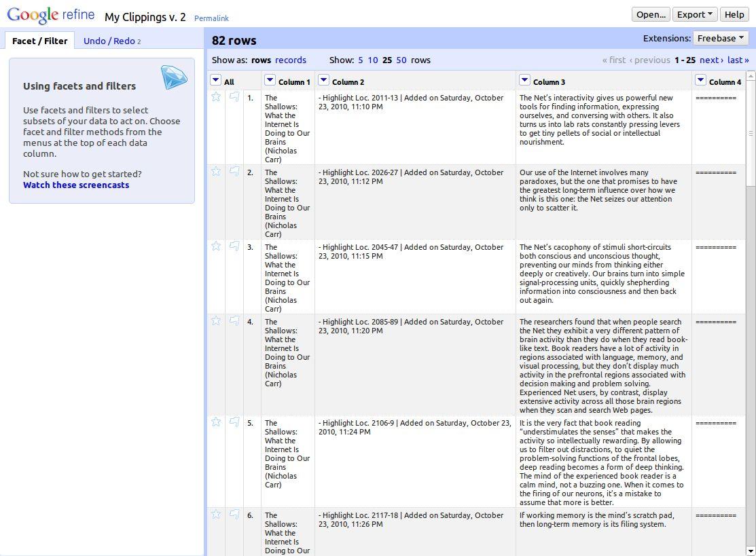Star row 4
Screen dimensions: 756x556
click(x=216, y=321)
